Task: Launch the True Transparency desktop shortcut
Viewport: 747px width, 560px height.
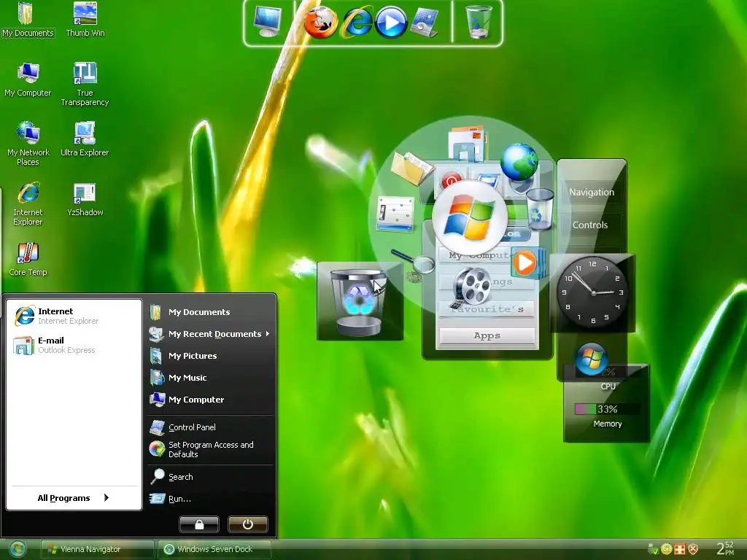Action: (85, 85)
